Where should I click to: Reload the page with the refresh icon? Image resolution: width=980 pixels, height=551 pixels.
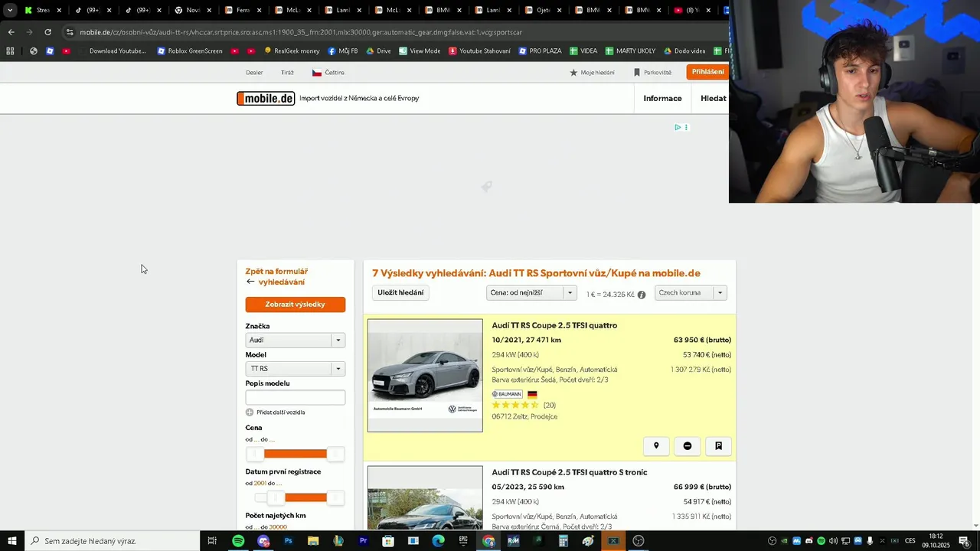click(47, 32)
